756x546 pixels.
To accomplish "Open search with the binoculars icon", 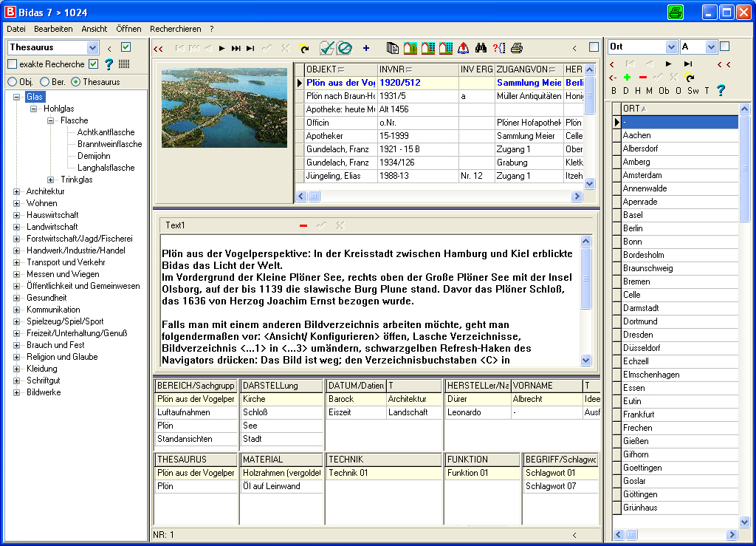I will 481,48.
